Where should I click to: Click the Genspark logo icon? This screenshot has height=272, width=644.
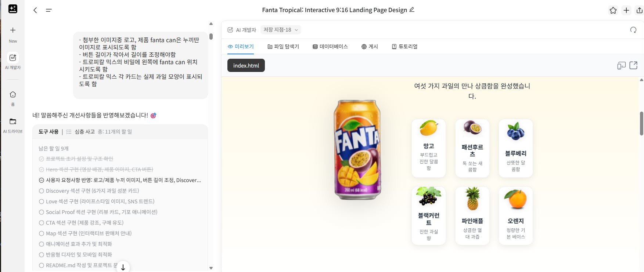13,9
